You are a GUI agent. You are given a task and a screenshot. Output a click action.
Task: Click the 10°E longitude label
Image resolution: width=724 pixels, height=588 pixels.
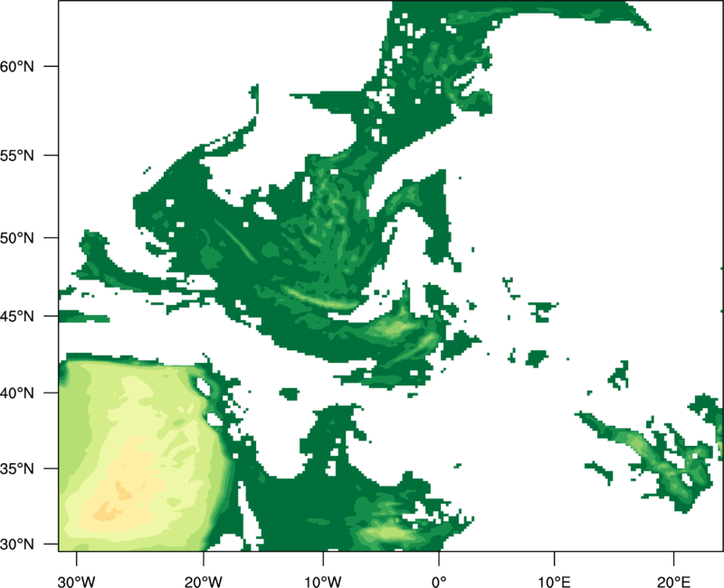point(554,582)
